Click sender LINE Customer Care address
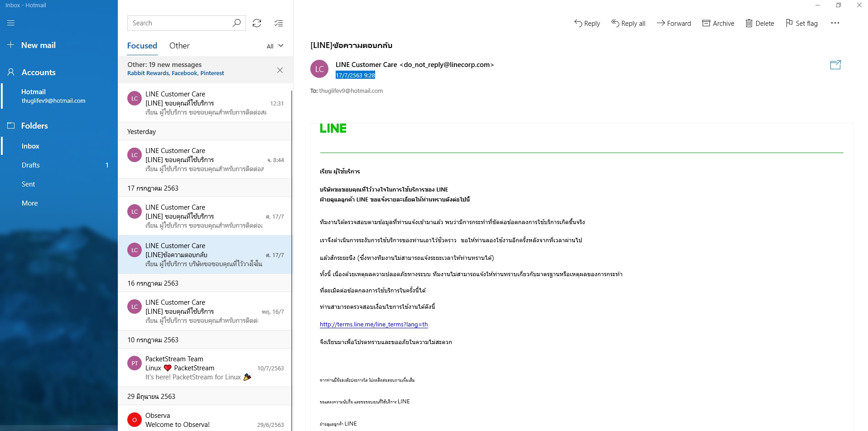The height and width of the screenshot is (431, 868). (415, 65)
